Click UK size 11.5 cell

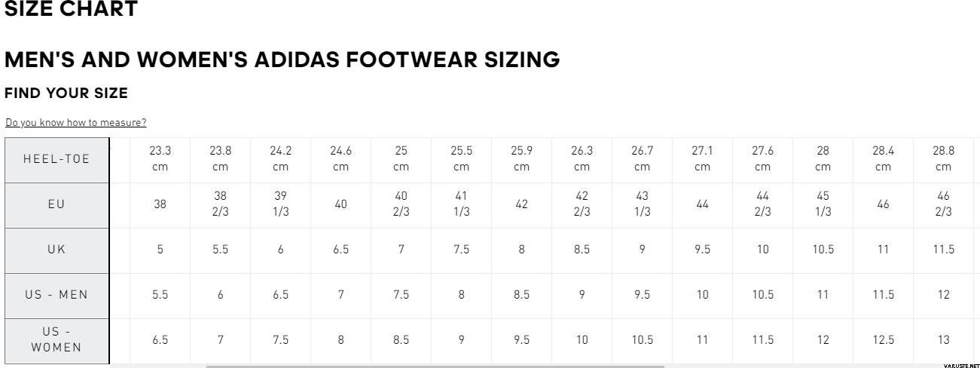pos(944,250)
